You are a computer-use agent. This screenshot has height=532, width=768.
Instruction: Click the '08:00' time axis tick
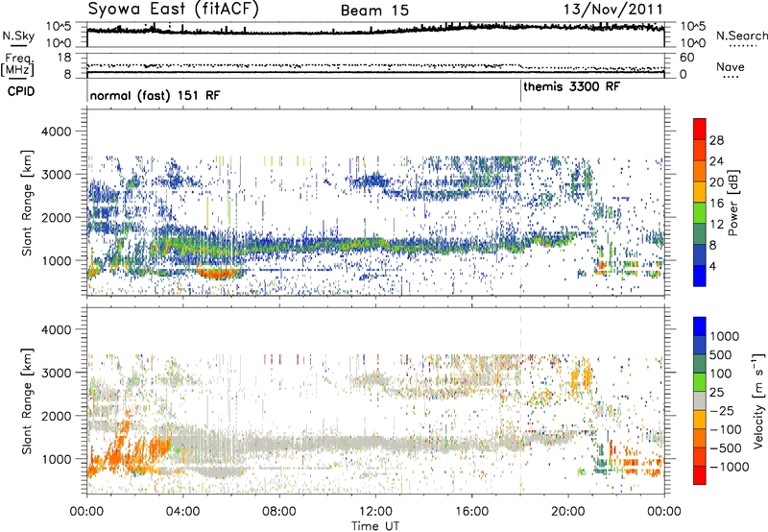pyautogui.click(x=279, y=512)
